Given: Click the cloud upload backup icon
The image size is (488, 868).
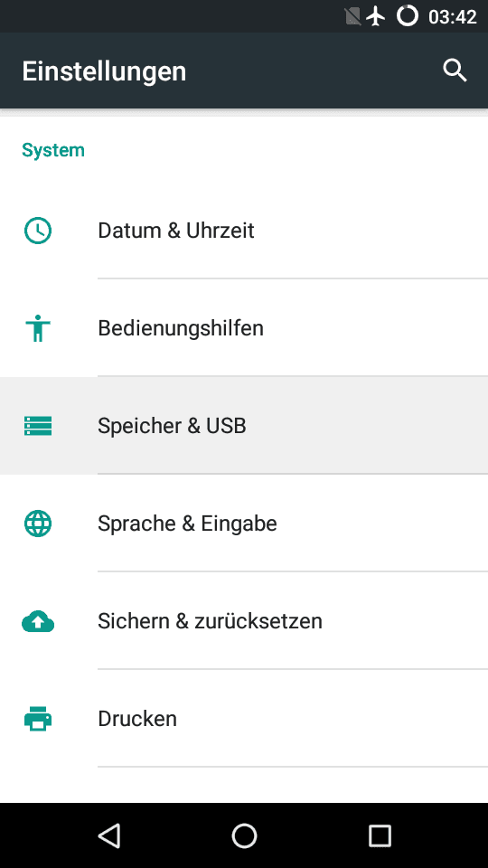Looking at the screenshot, I should pyautogui.click(x=38, y=621).
